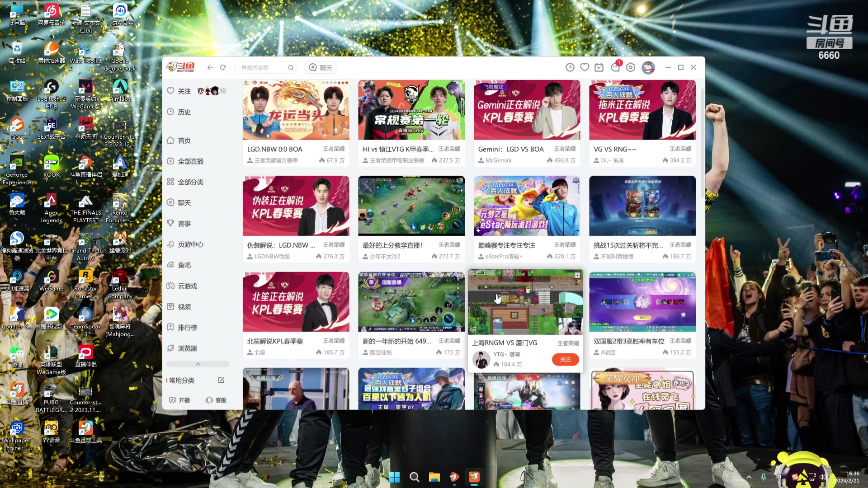
Task: Refresh the Douyu page
Action: click(x=223, y=67)
